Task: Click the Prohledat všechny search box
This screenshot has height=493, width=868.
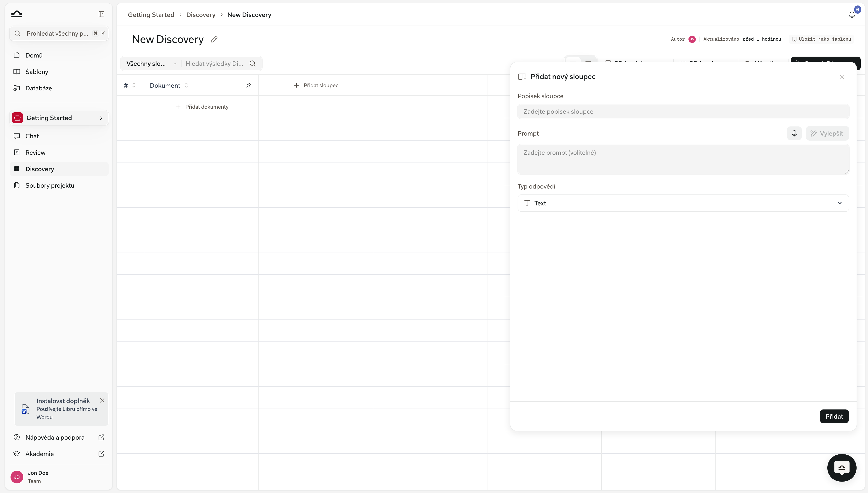Action: pos(59,33)
